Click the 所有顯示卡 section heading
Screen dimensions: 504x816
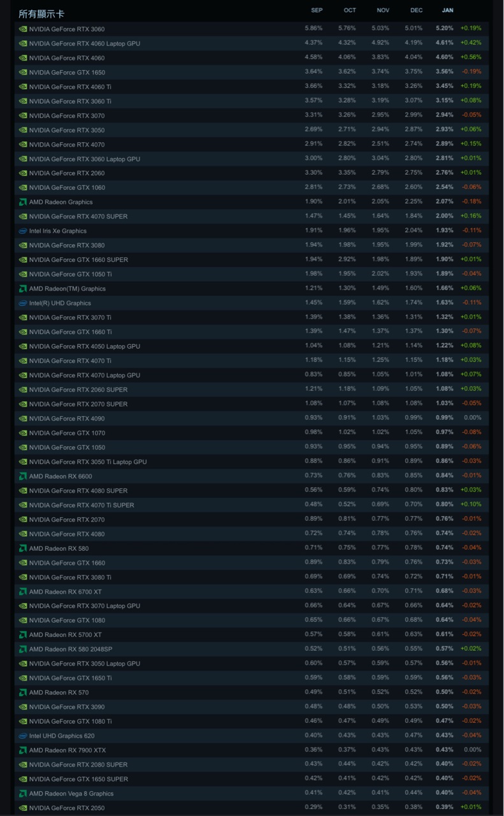click(41, 13)
